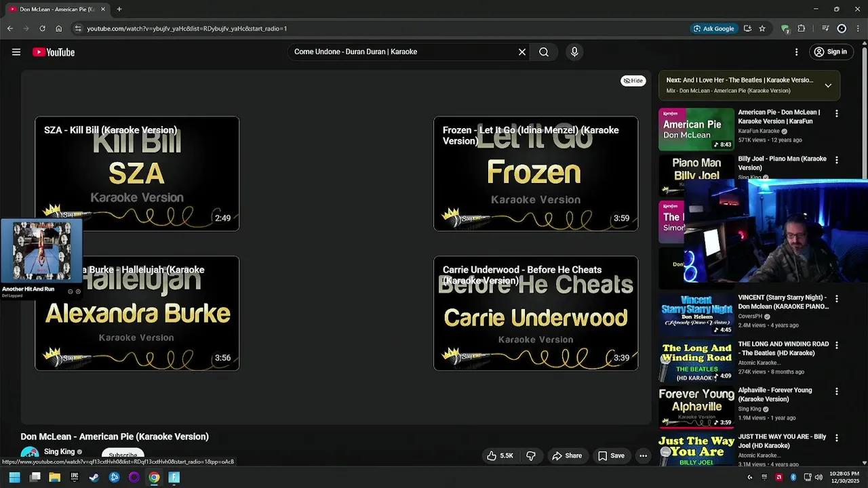Open VINCENT Starry Starry Night thumbnail
This screenshot has height=488, width=868.
point(696,314)
